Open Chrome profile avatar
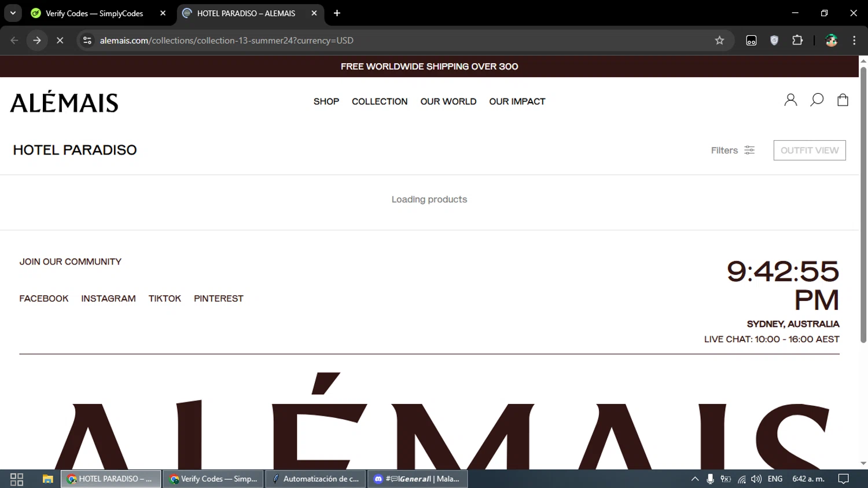Image resolution: width=868 pixels, height=488 pixels. tap(832, 41)
